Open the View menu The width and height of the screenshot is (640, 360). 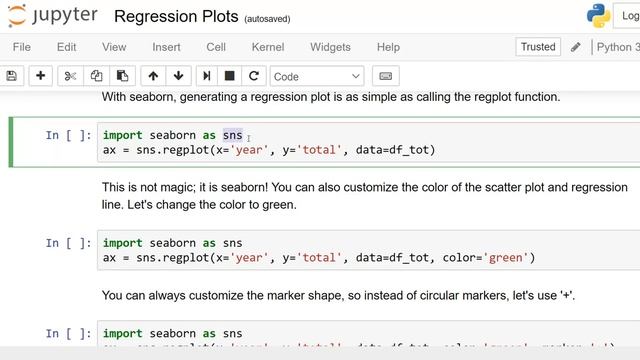(x=114, y=47)
